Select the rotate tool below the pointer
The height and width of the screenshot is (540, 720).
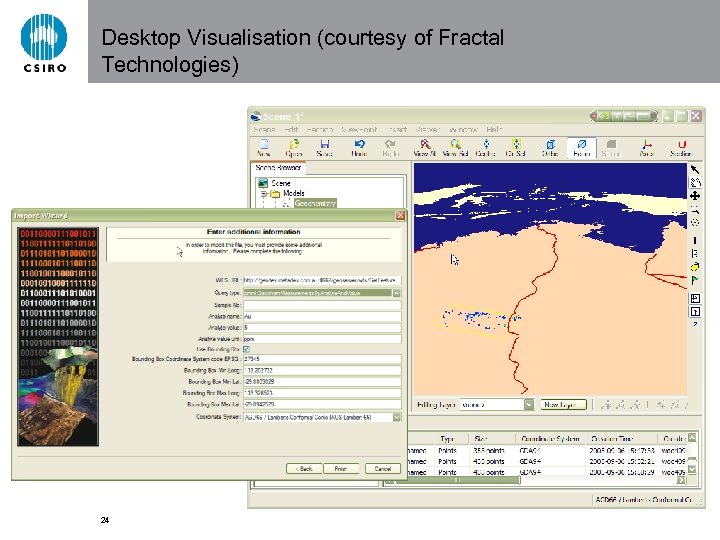(695, 182)
